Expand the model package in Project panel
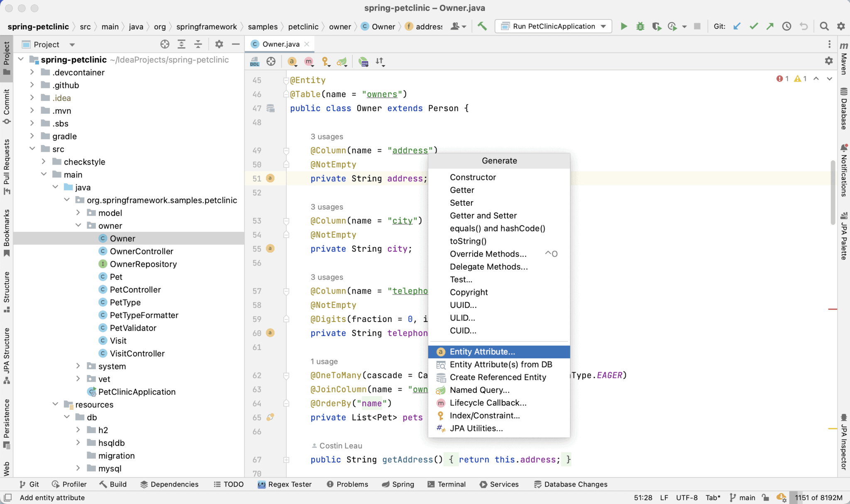Screen dimensions: 850x504 click(x=78, y=213)
